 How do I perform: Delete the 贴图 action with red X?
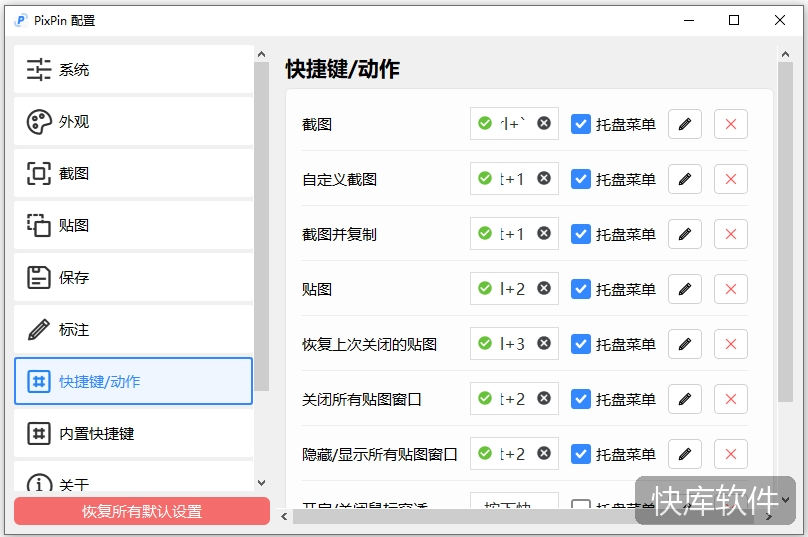731,289
